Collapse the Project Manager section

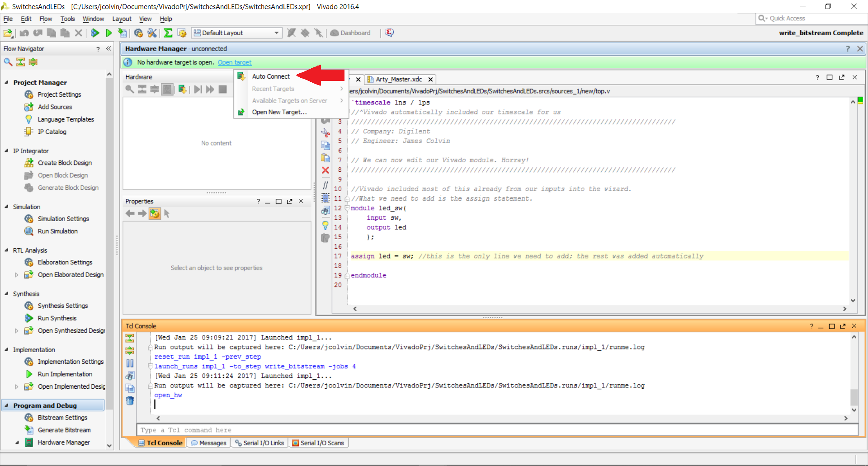pos(6,82)
